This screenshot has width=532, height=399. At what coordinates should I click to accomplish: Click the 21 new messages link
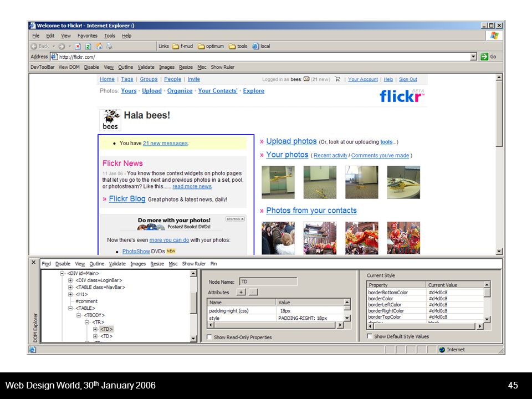tap(165, 143)
